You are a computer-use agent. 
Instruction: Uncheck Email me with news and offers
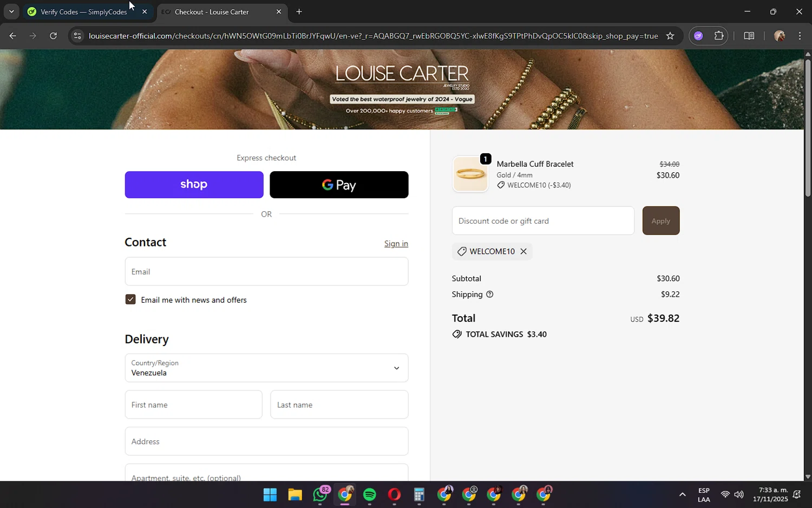[x=130, y=299]
